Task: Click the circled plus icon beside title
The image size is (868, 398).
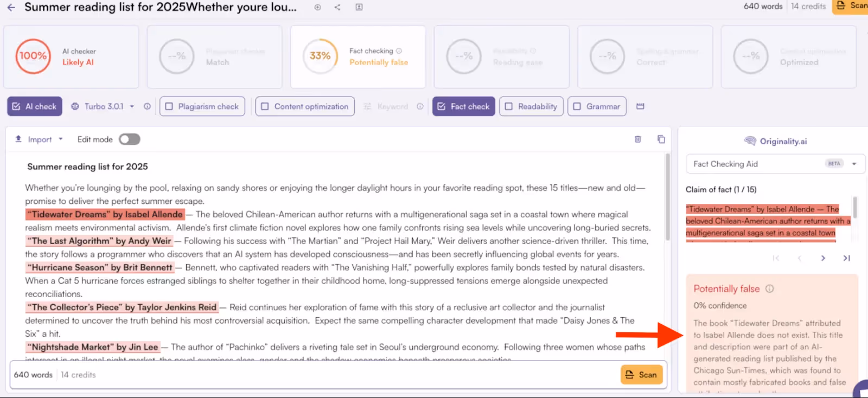Action: (x=318, y=7)
